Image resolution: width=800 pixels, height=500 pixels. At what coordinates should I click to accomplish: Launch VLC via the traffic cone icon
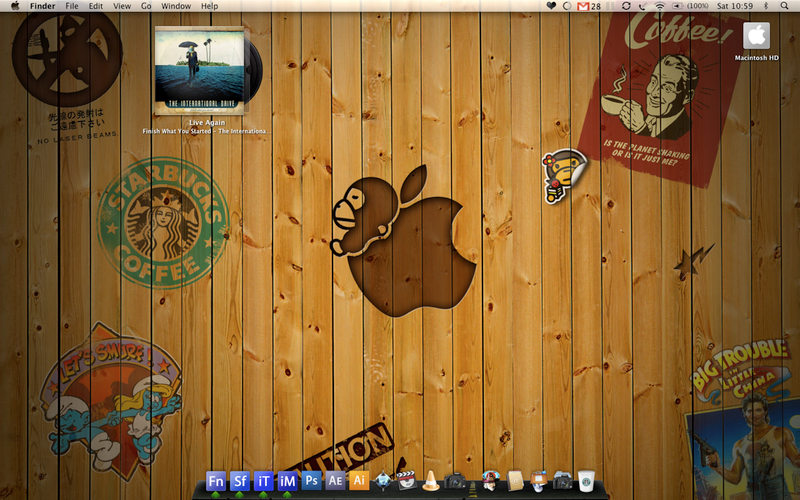431,481
